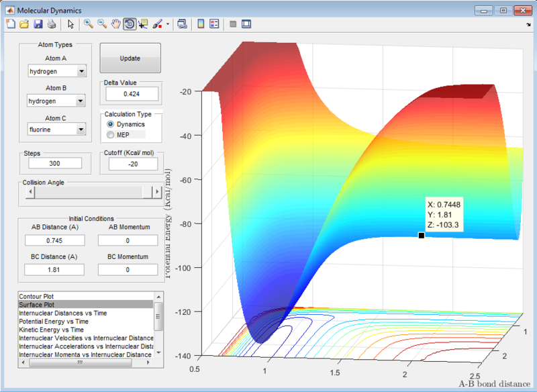Screen dimensions: 537x392
Task: Enable the Brush data tool
Action: coord(156,24)
